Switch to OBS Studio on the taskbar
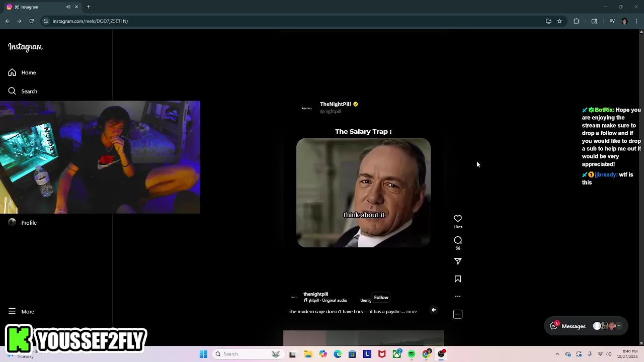The height and width of the screenshot is (362, 644). click(441, 354)
